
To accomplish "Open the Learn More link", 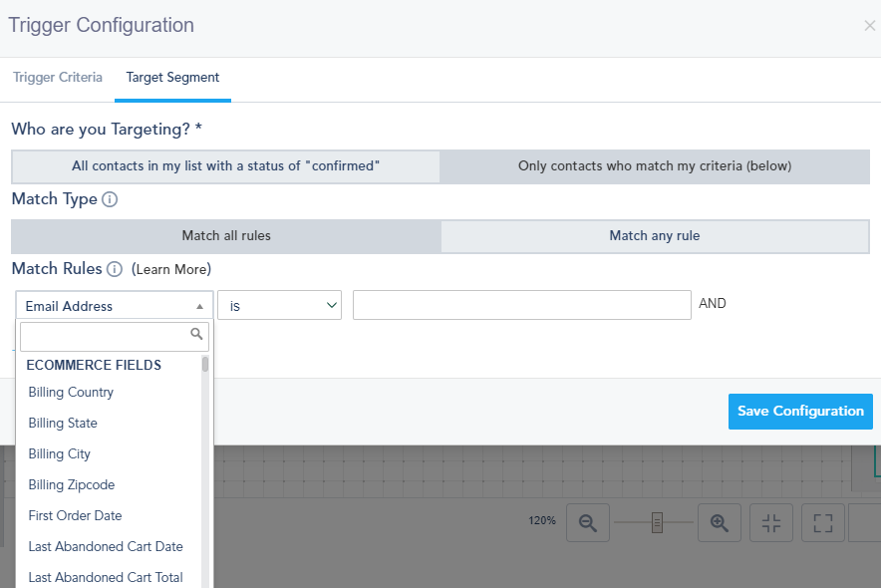I will [171, 270].
